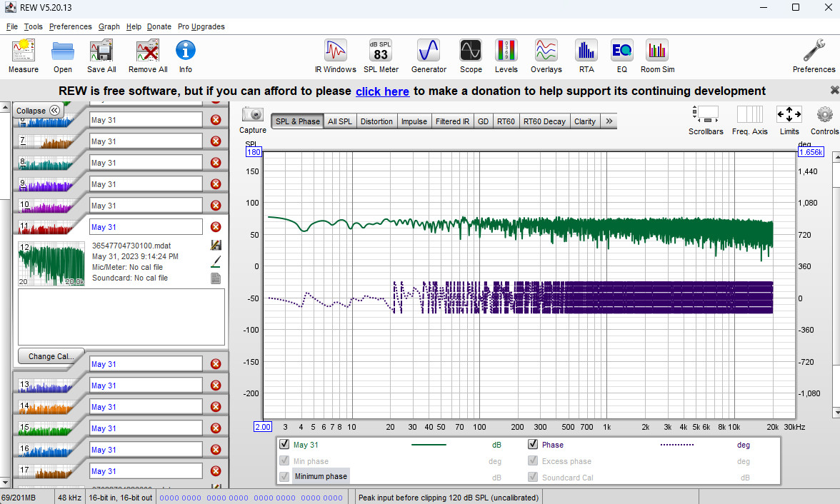Image resolution: width=840 pixels, height=504 pixels.
Task: Open the File menu
Action: pos(11,27)
